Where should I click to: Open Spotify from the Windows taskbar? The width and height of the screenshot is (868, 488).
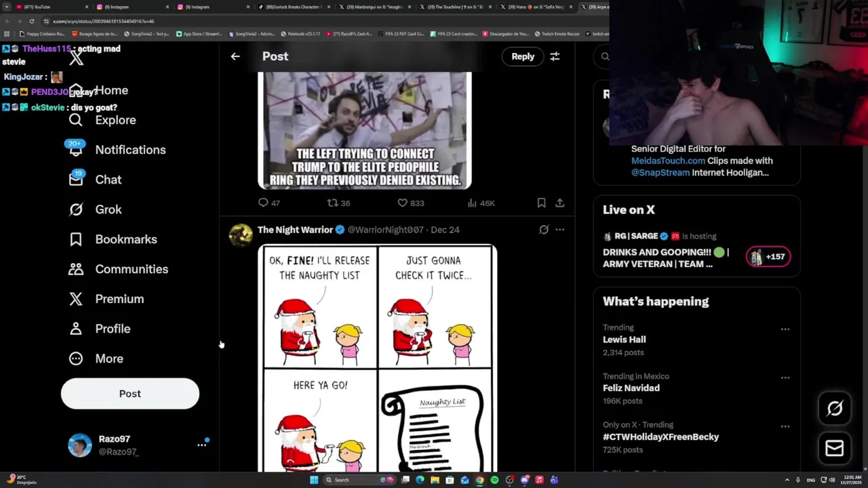pyautogui.click(x=494, y=480)
